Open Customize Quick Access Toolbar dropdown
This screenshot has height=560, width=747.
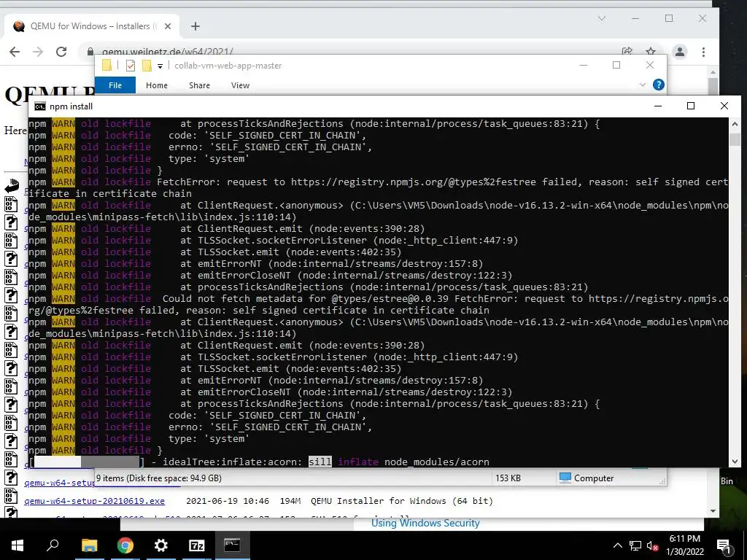160,66
